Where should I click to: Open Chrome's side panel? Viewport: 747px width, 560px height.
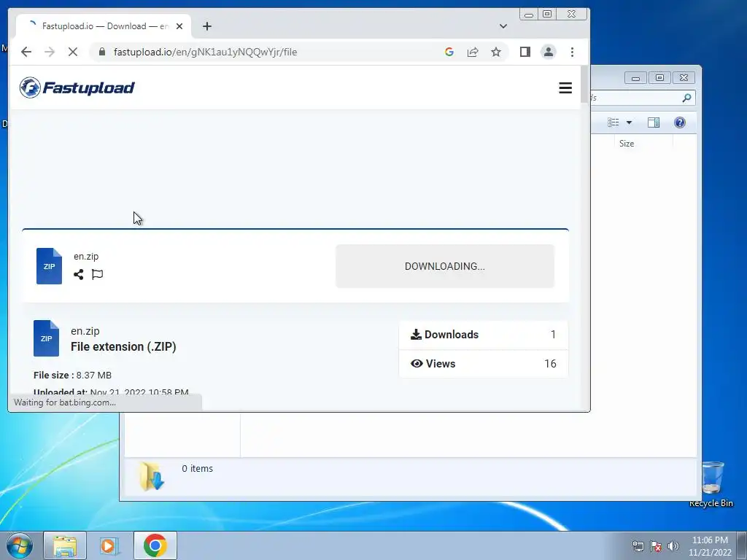[525, 52]
